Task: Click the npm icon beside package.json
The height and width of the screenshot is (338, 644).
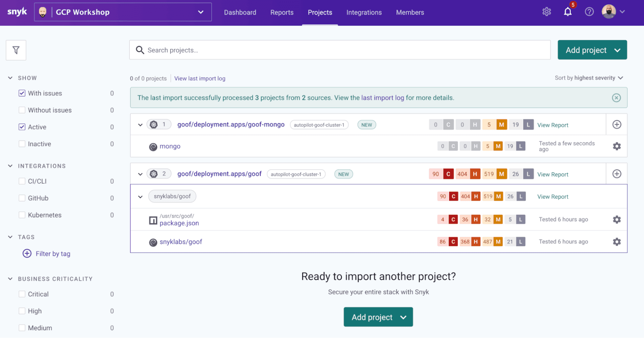Action: click(153, 221)
